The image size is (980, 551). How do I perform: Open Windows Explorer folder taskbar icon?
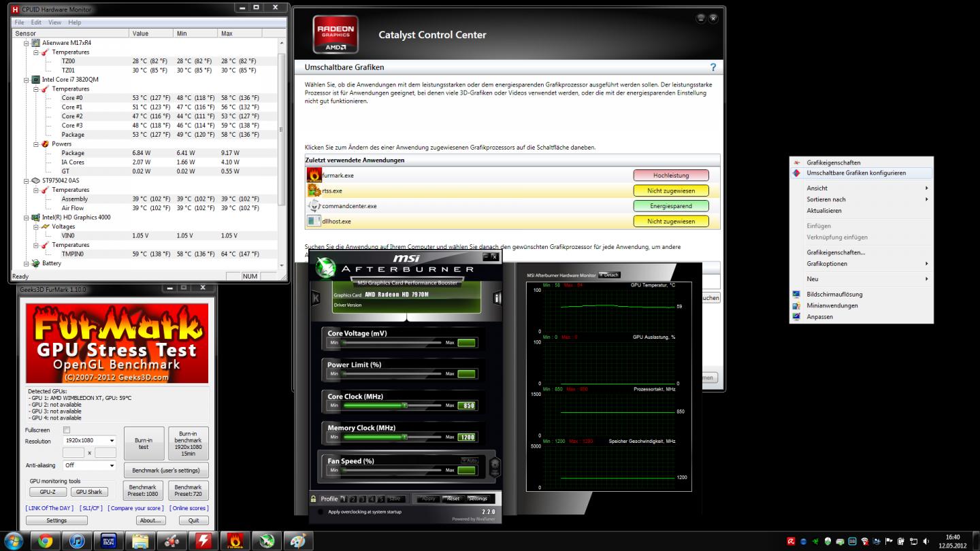pos(140,541)
